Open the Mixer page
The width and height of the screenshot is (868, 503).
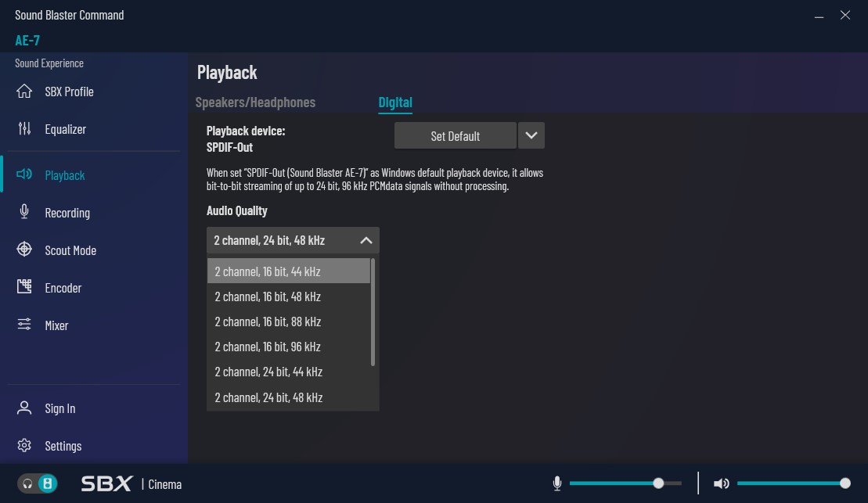56,325
